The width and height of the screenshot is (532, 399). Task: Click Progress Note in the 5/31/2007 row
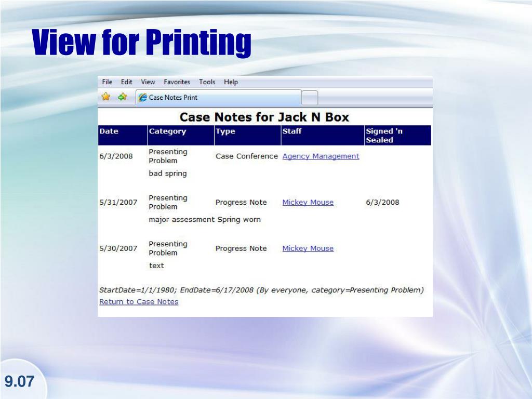coord(241,202)
